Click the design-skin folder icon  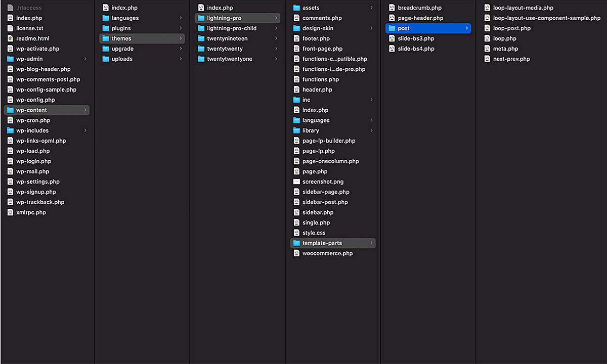(296, 28)
